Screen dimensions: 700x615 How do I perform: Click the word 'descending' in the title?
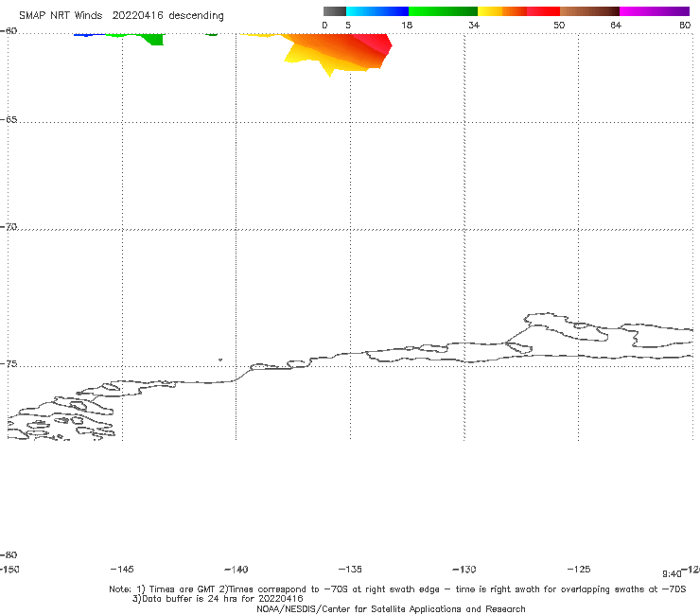pos(197,16)
